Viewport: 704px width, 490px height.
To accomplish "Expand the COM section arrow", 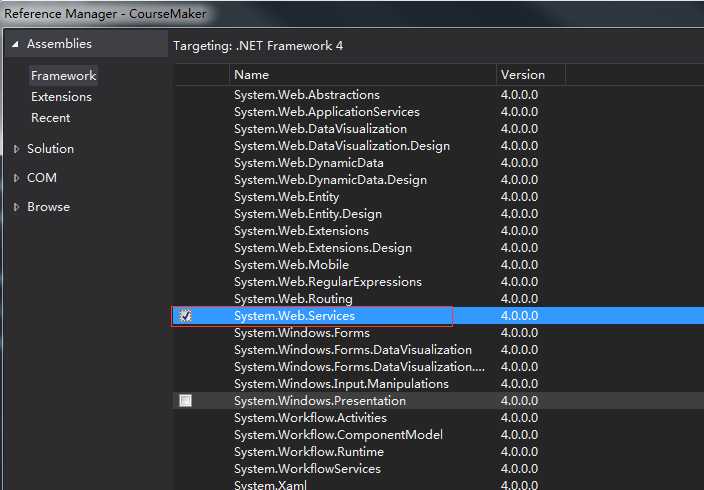I will tap(16, 178).
